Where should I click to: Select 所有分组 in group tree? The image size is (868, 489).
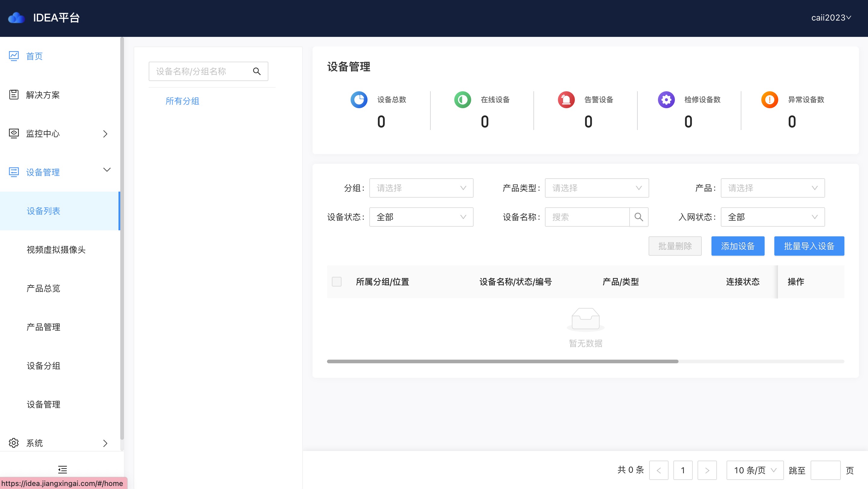[x=182, y=101]
